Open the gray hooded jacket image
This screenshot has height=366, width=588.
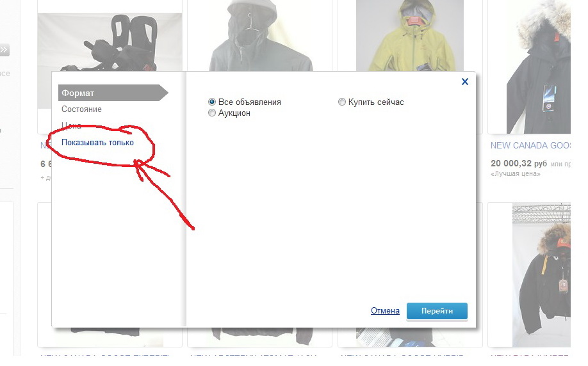pos(259,35)
